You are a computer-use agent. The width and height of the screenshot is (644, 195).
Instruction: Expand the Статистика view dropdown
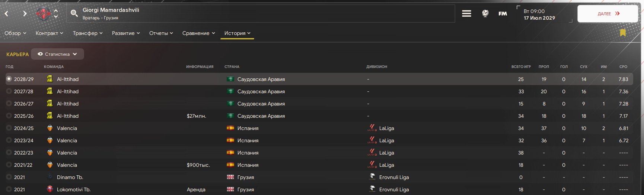58,54
